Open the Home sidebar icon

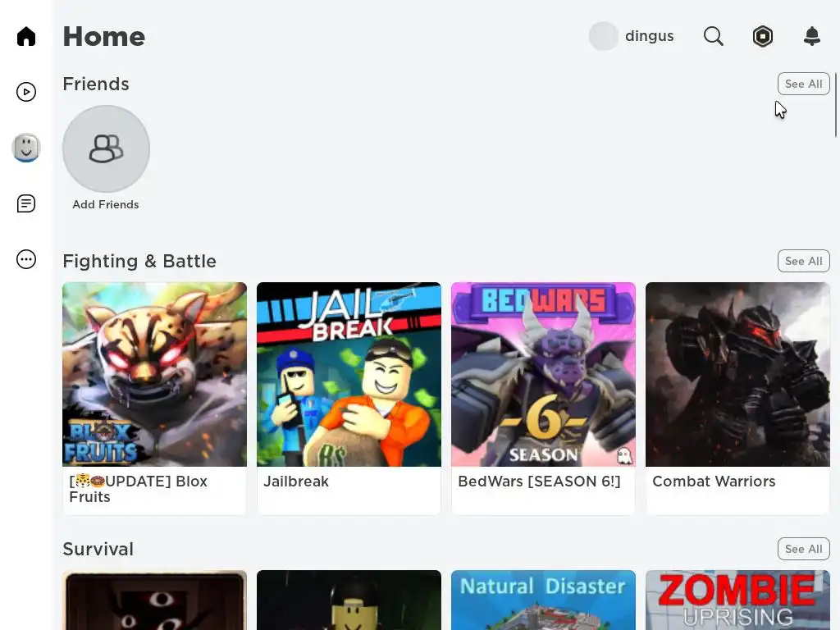click(x=26, y=36)
